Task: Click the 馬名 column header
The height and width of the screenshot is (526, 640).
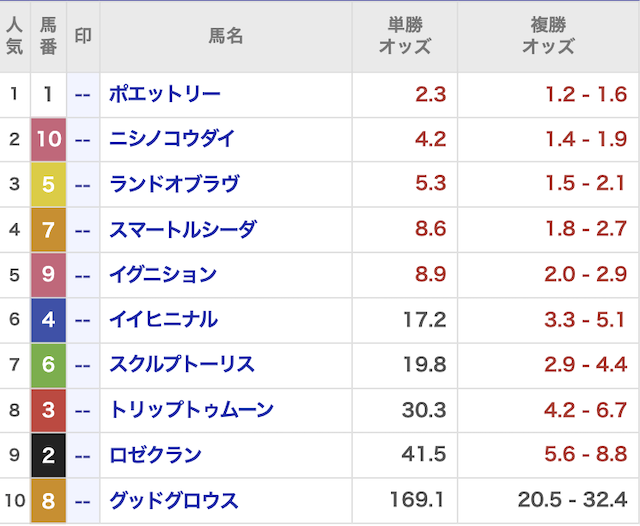Action: pos(226,36)
